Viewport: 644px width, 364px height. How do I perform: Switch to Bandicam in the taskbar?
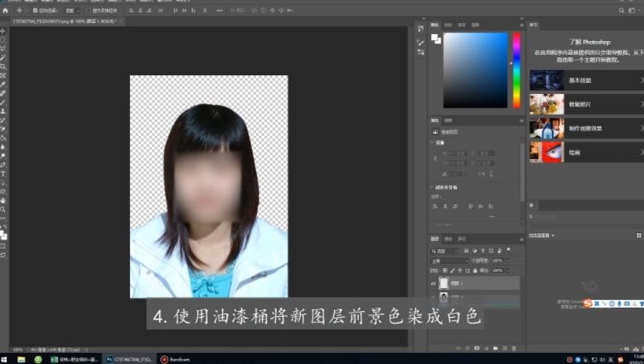pyautogui.click(x=176, y=360)
